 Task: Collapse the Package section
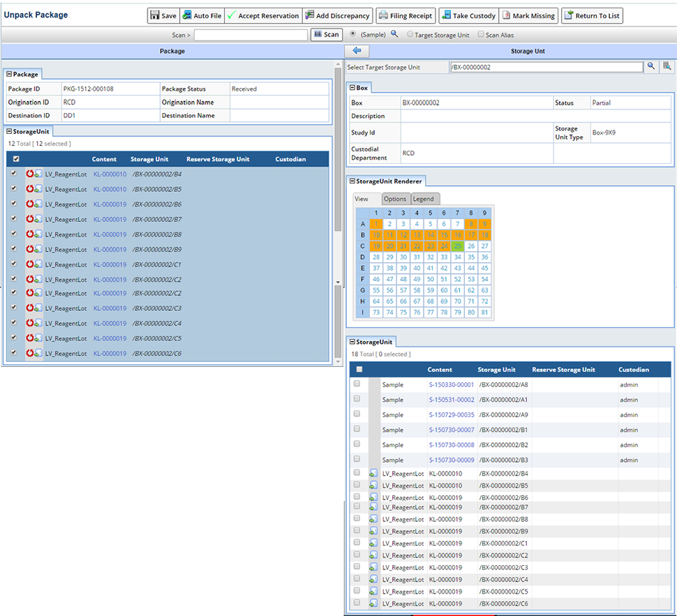9,74
